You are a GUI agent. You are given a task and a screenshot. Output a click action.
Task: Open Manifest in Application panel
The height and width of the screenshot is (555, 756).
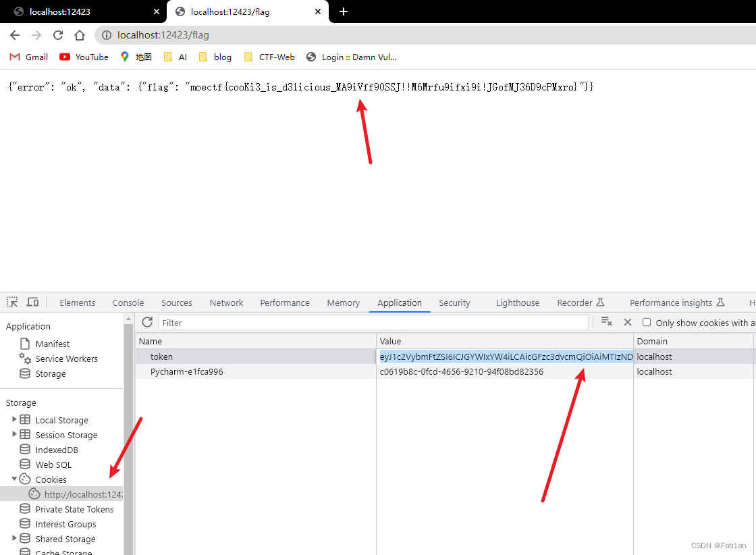click(x=53, y=344)
